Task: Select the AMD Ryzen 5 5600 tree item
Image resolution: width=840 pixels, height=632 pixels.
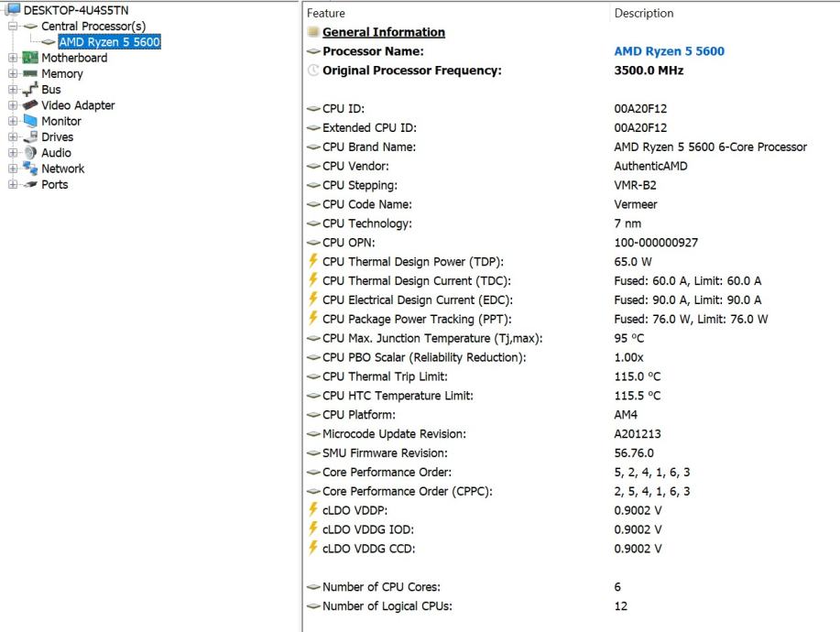Action: [x=109, y=42]
